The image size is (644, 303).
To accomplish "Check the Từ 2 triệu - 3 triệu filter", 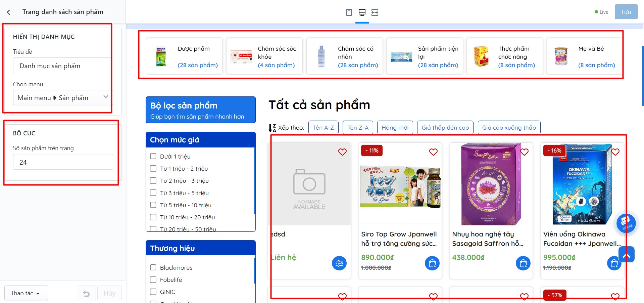I will coord(153,180).
